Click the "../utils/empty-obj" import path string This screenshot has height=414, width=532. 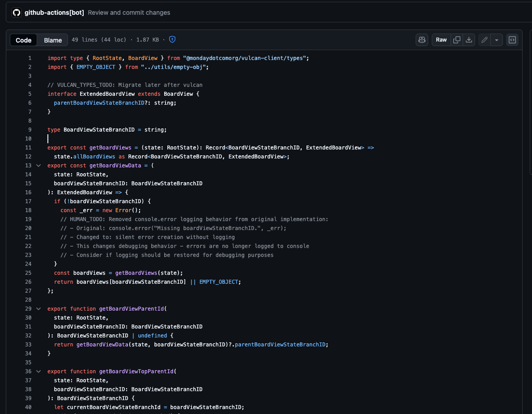[173, 67]
